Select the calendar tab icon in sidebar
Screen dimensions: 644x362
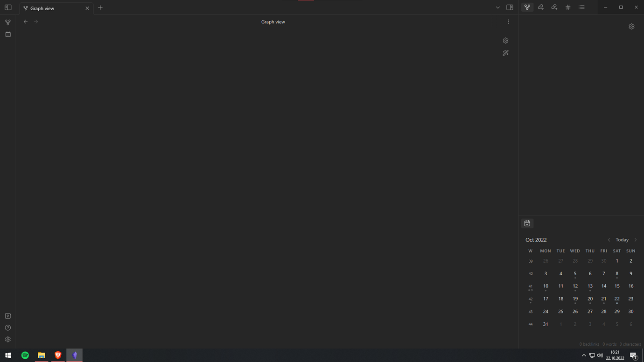[x=527, y=223]
